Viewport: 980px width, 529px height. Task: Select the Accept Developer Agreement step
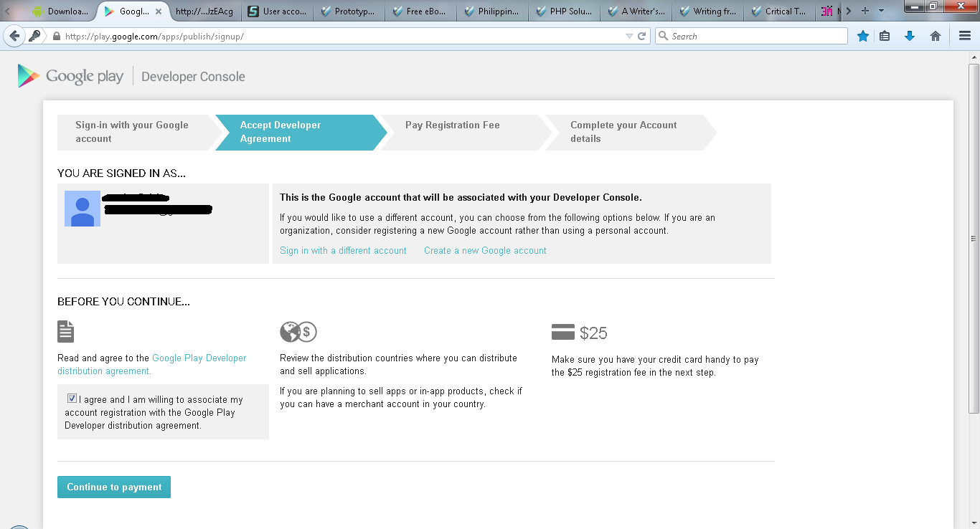coord(300,132)
